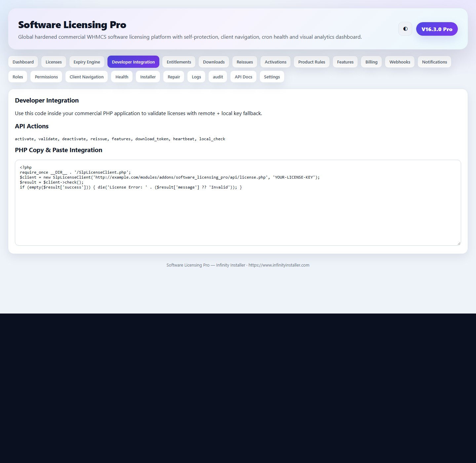Viewport: 476px width, 463px height.
Task: Open the Installer tab
Action: pyautogui.click(x=148, y=77)
